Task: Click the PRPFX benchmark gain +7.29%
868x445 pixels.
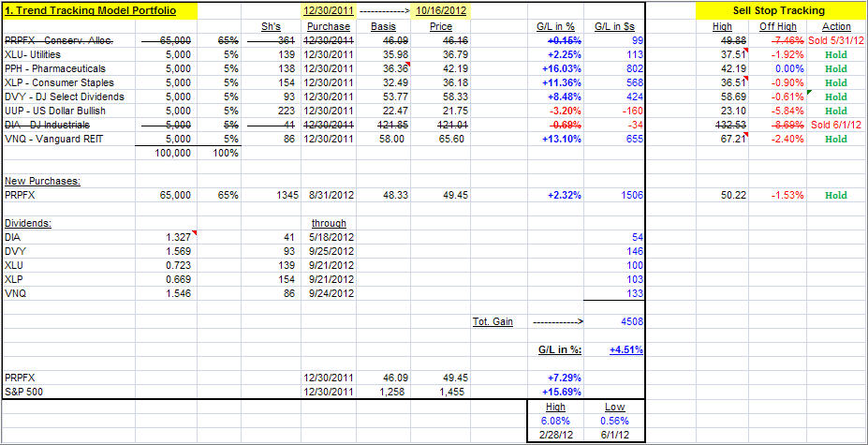Action: 564,378
